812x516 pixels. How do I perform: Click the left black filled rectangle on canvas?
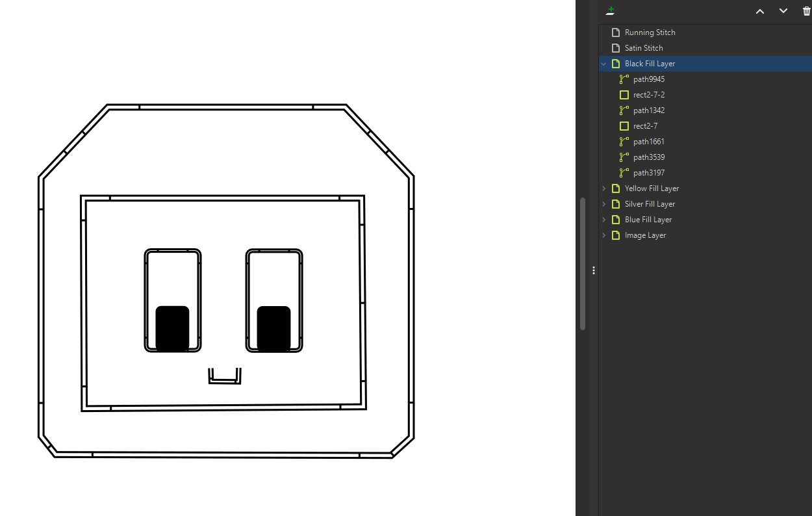click(172, 328)
